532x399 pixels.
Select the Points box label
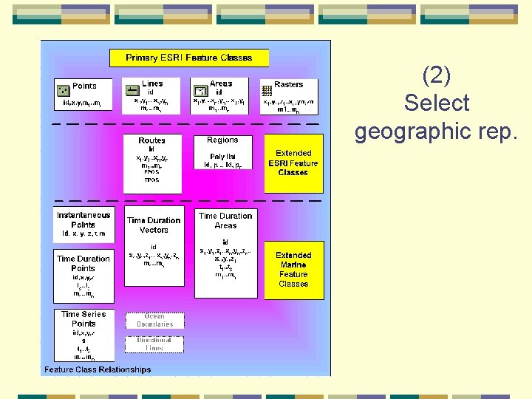84,86
